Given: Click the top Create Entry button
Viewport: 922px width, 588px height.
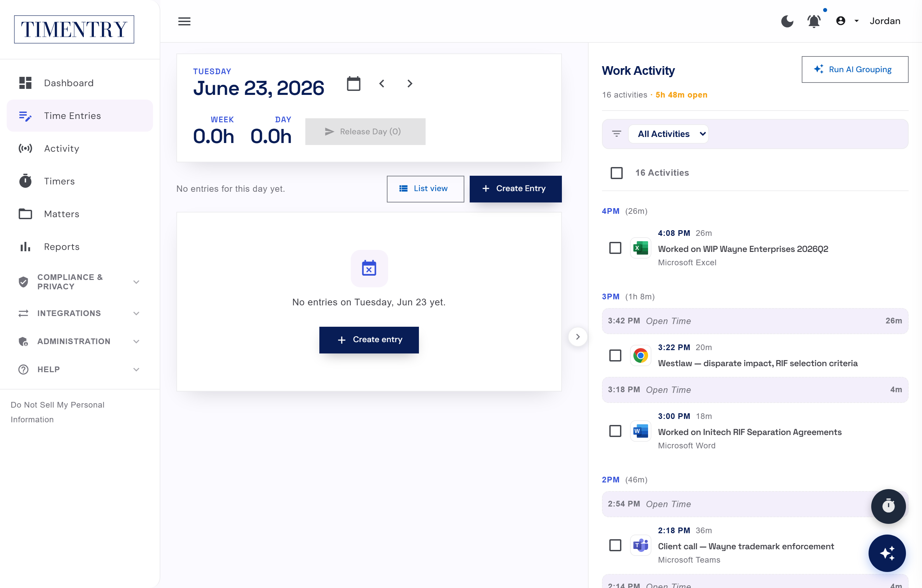Looking at the screenshot, I should pos(515,189).
